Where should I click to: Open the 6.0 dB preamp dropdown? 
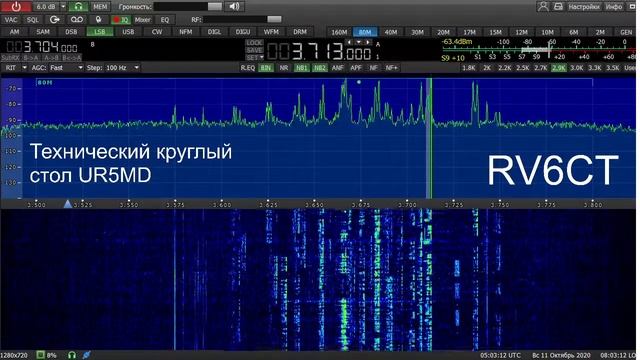tap(63, 7)
